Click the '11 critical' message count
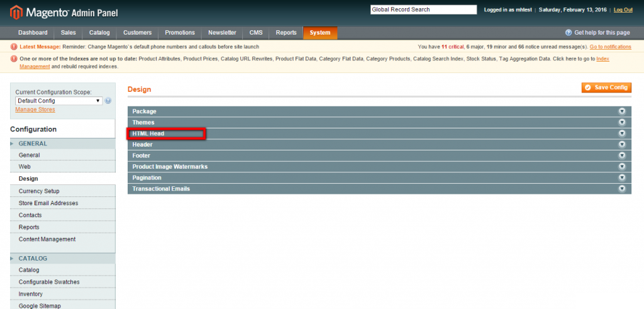 pos(453,47)
